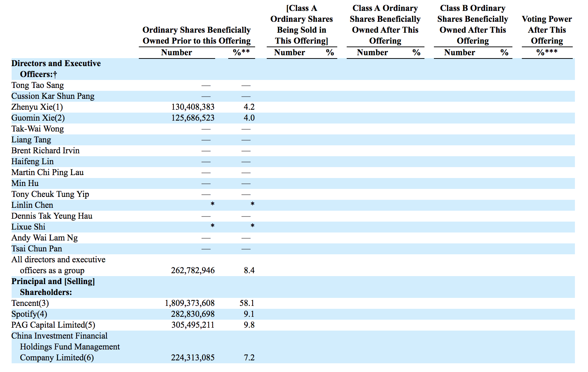Click the 'Directors and Executive Officers:†' heading
Viewport: 588px width, 372px height.
point(56,69)
